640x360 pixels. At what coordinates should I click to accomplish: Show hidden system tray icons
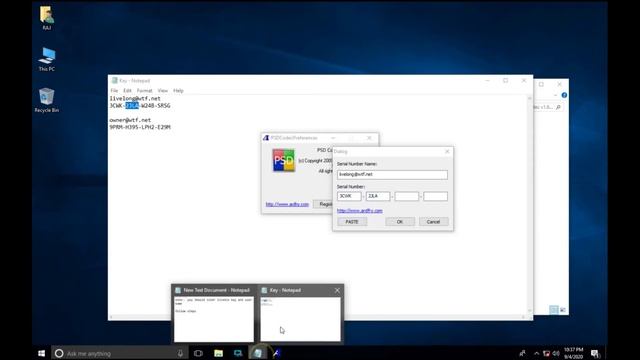[x=536, y=353]
